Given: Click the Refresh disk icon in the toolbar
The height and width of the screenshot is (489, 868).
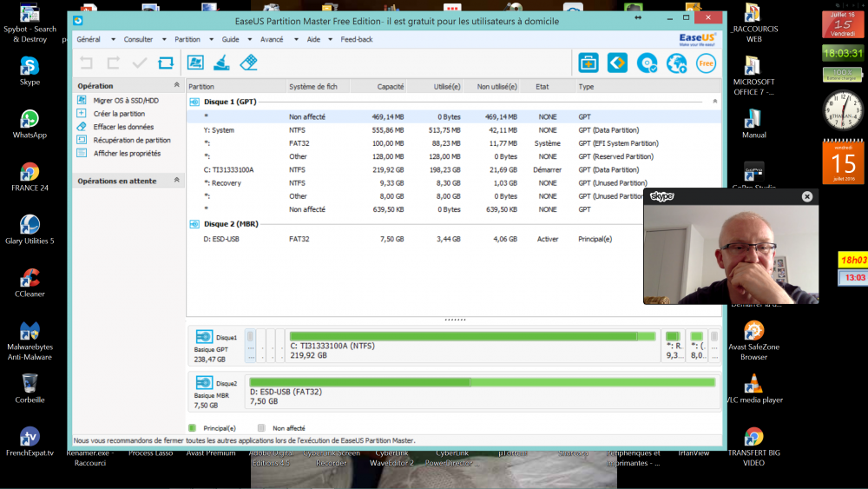Looking at the screenshot, I should click(x=166, y=63).
